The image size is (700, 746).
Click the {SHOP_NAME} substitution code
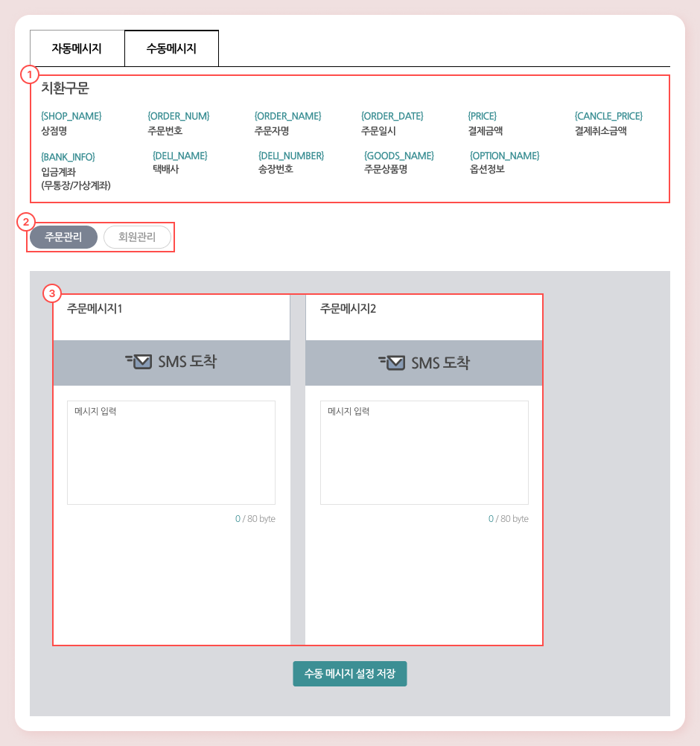[71, 116]
